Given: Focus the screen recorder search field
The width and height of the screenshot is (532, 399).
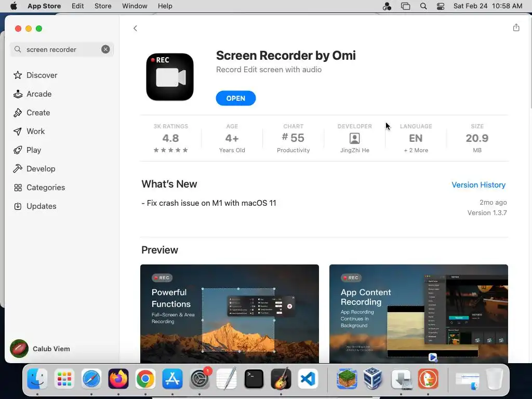Looking at the screenshot, I should pos(62,49).
